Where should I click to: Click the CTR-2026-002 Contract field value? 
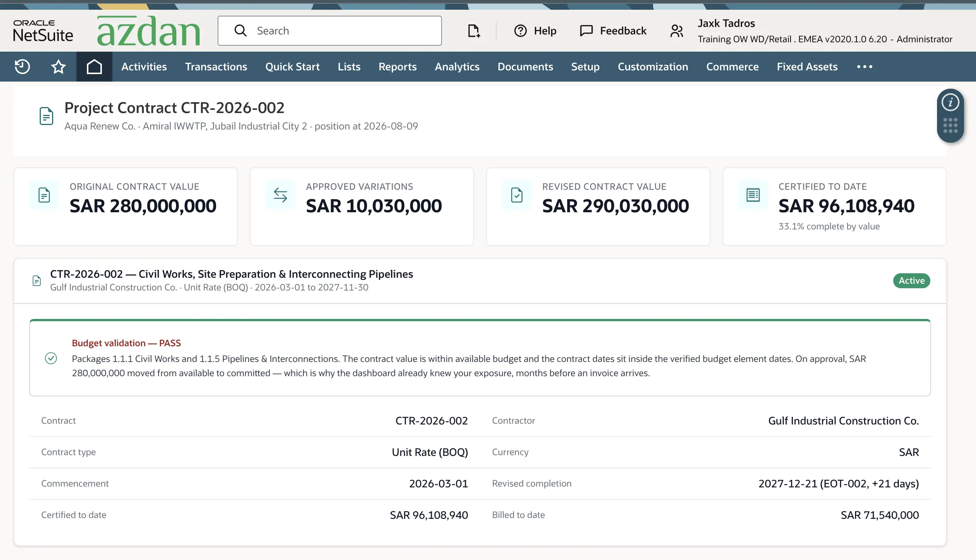tap(432, 420)
